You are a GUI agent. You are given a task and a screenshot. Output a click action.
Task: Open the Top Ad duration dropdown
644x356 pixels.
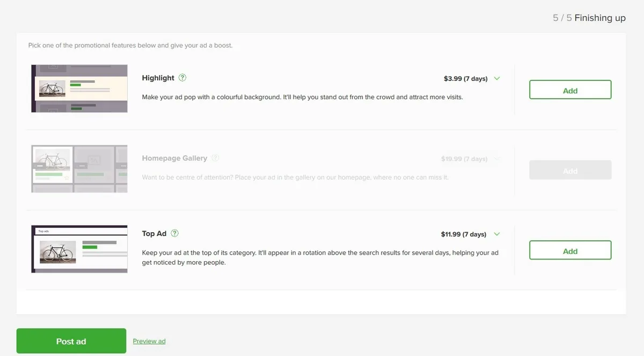pyautogui.click(x=496, y=234)
